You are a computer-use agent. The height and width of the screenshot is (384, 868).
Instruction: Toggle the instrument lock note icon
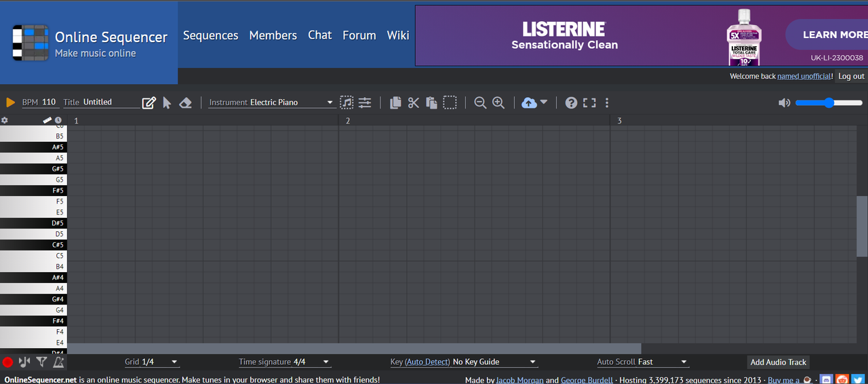347,102
